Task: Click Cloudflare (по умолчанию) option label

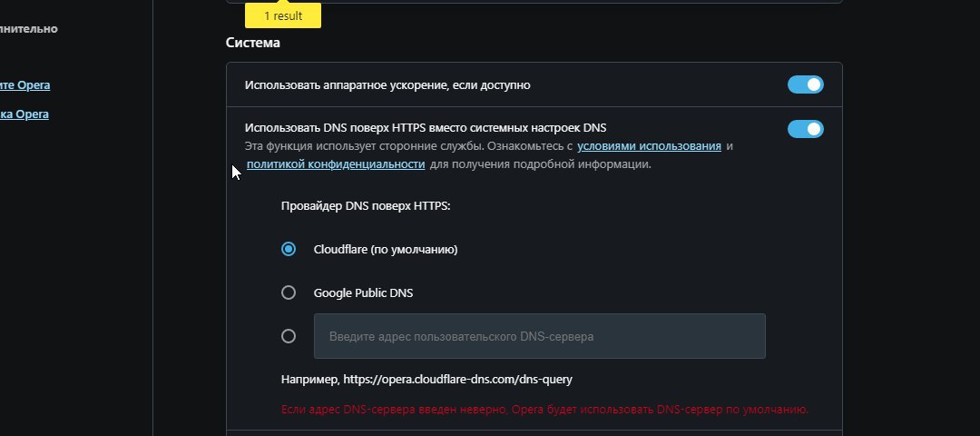Action: coord(386,250)
